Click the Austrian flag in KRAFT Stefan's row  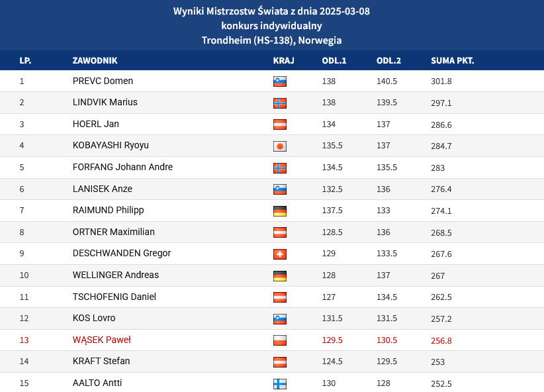click(280, 362)
